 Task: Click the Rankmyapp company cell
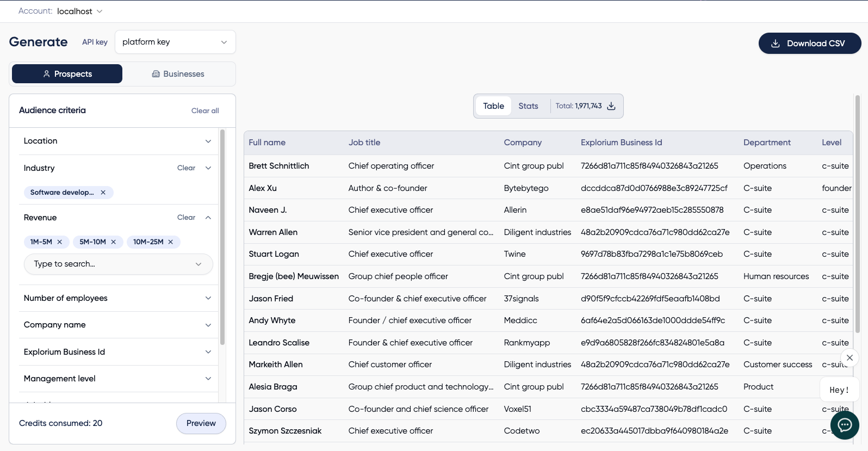point(527,343)
